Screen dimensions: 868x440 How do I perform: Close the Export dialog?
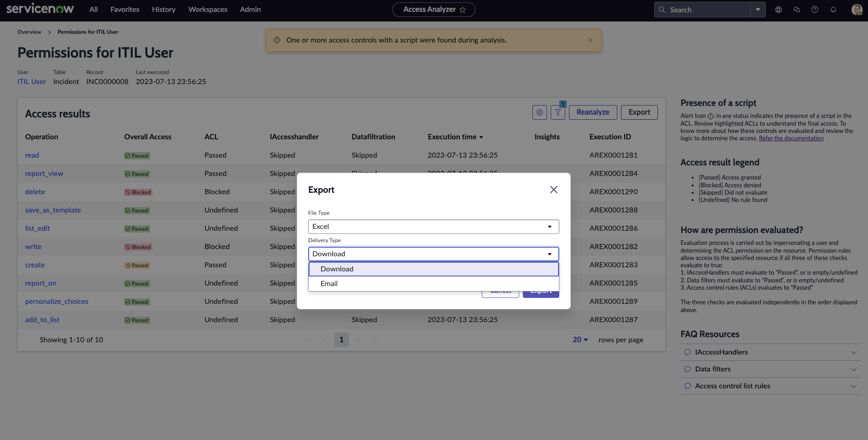tap(554, 190)
